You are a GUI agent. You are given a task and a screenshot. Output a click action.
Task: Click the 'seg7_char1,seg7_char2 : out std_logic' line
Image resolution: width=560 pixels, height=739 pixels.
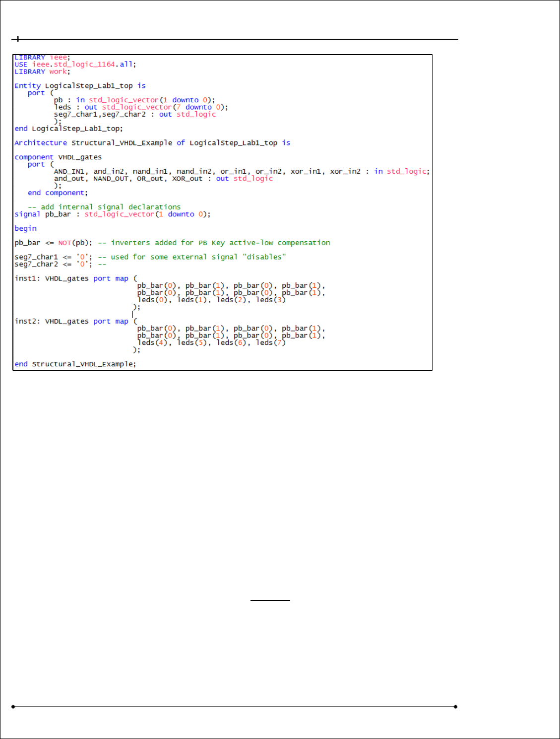coord(135,115)
